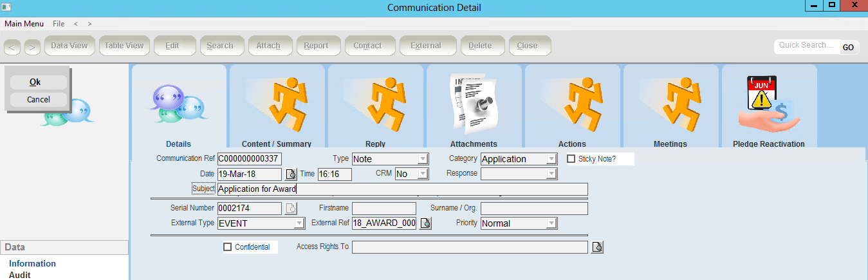Open the Attachments pinned papers icon
The height and width of the screenshot is (280, 868).
pos(473,103)
